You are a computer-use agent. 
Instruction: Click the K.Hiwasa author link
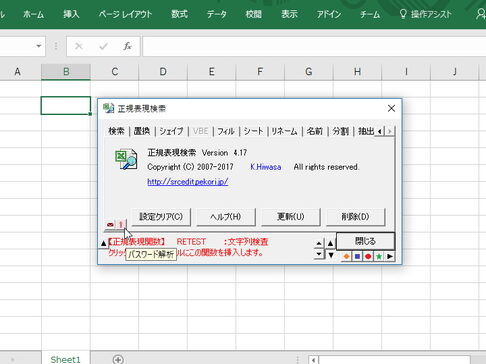tap(266, 167)
